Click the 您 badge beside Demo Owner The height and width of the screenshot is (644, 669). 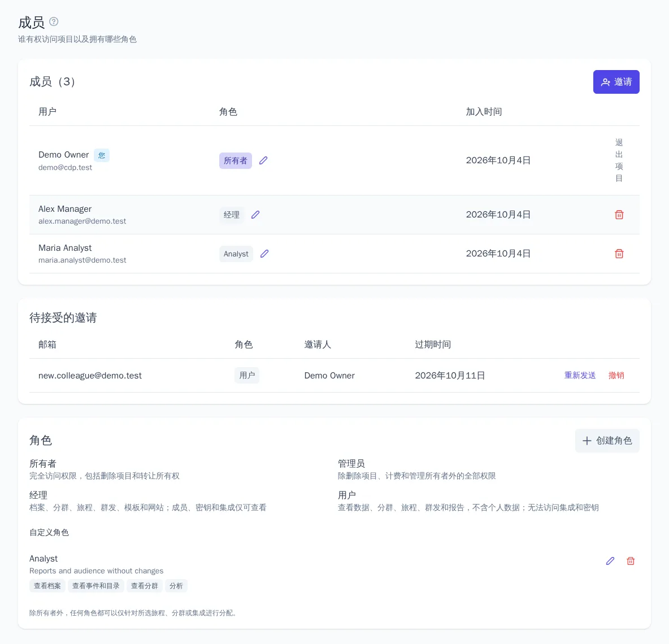pos(102,155)
